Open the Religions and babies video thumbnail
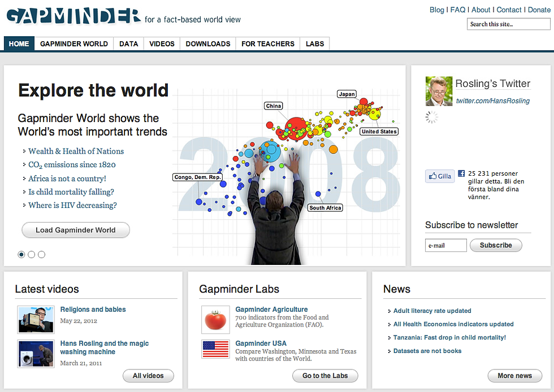The height and width of the screenshot is (392, 554). pos(36,320)
